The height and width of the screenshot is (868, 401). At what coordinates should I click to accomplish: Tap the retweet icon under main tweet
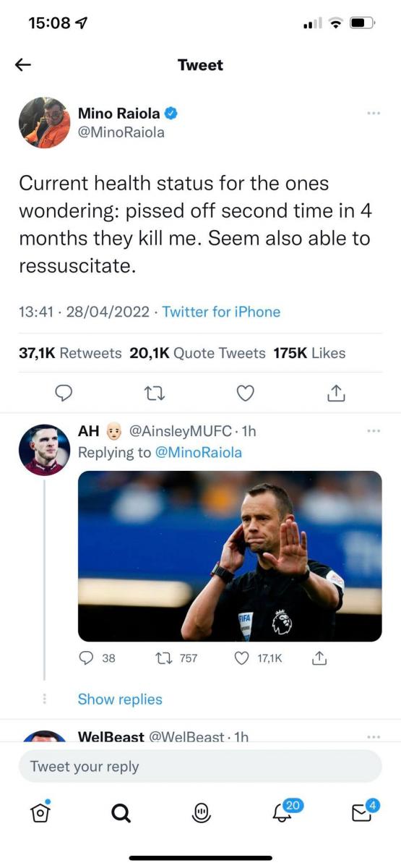(155, 392)
